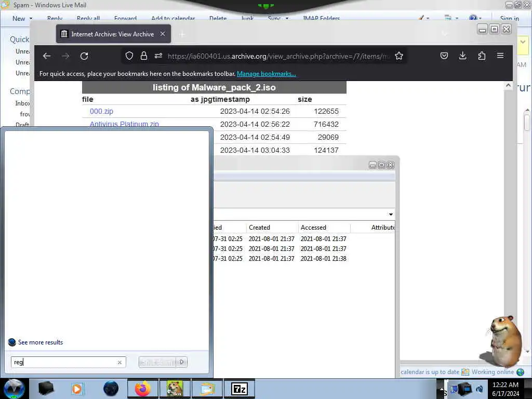Click Sign in in Windows Live Mail

[x=509, y=18]
